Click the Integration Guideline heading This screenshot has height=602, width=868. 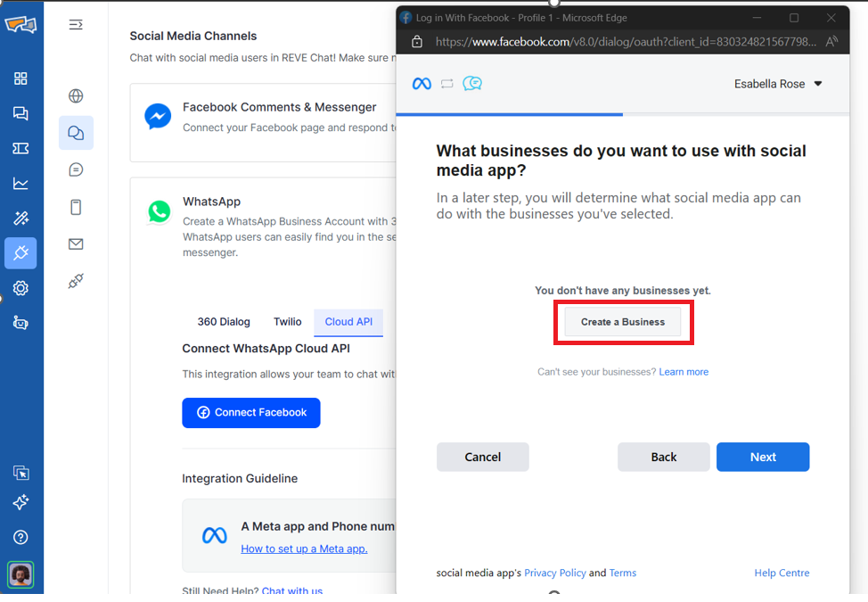point(240,479)
